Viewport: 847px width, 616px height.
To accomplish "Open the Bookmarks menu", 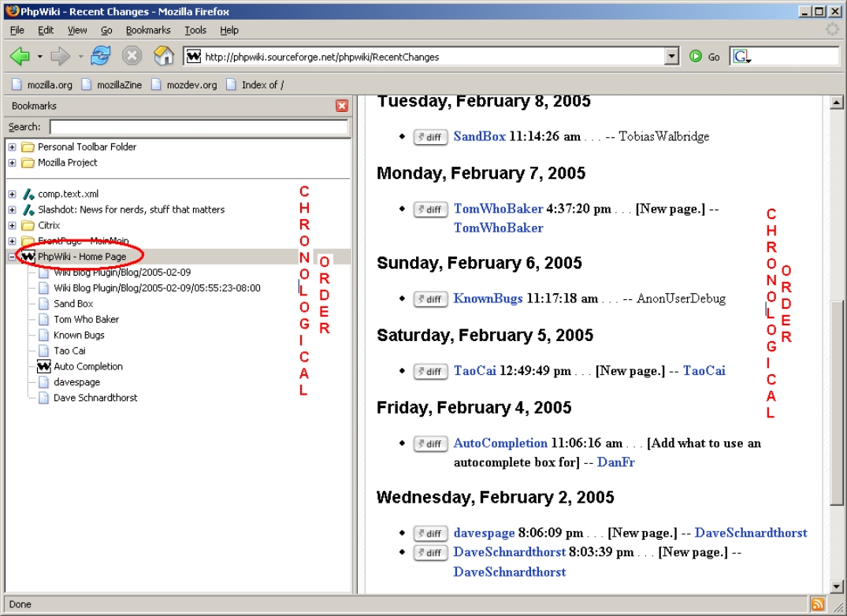I will click(x=148, y=30).
